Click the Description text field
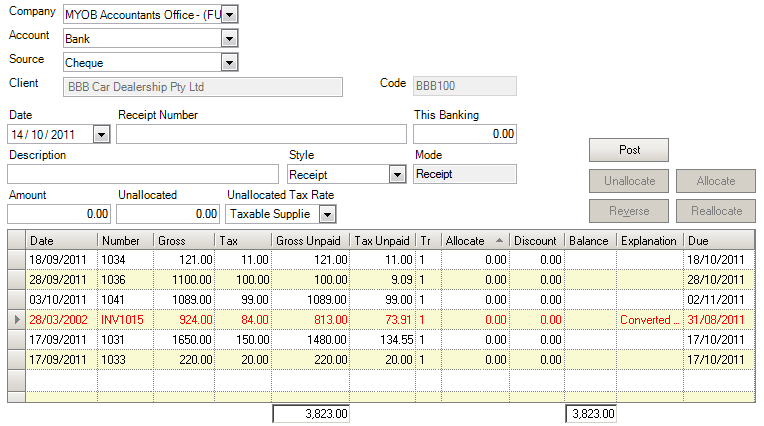The width and height of the screenshot is (764, 426). point(142,174)
